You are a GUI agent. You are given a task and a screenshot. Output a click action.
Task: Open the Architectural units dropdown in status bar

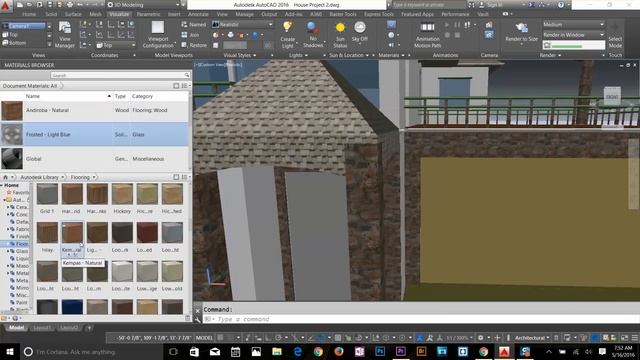(532, 338)
